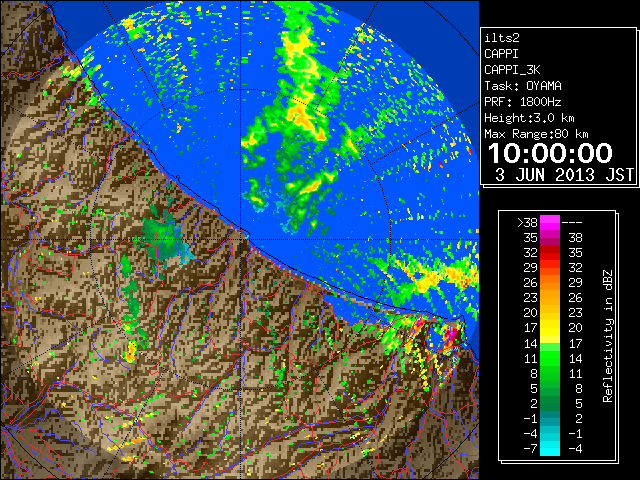
Task: Click the 'CAPPI_3K' product name
Action: tap(512, 70)
